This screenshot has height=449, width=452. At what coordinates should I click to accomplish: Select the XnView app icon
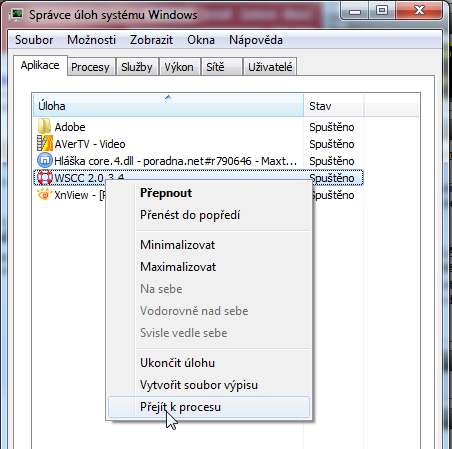(44, 194)
